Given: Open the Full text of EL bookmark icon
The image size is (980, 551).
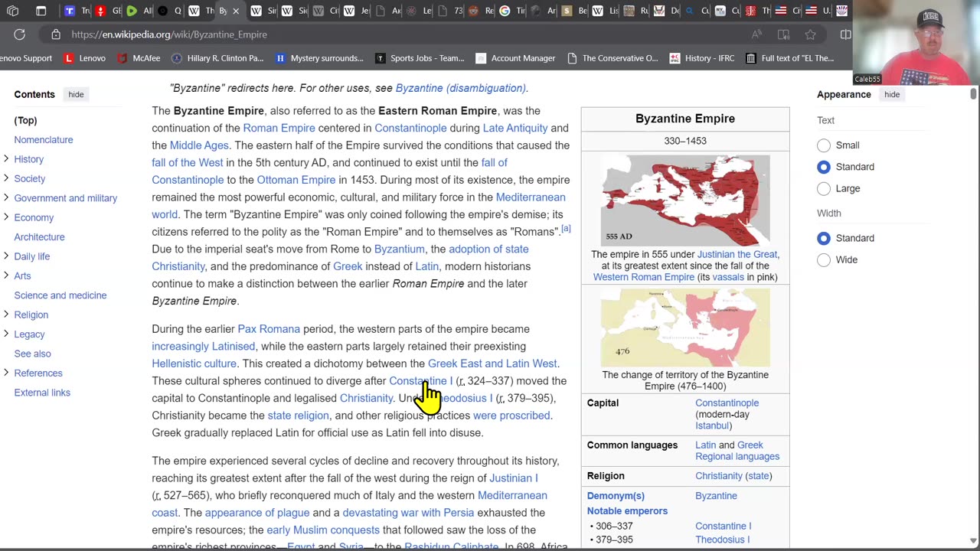Looking at the screenshot, I should (751, 58).
